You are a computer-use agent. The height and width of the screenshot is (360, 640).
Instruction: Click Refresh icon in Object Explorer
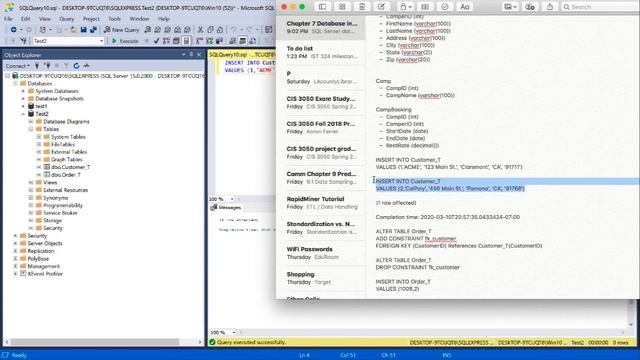click(76, 66)
